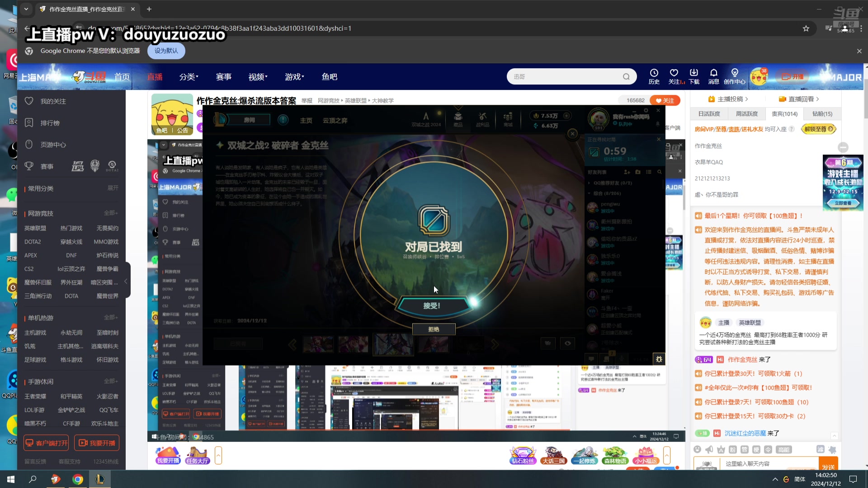Click the 令 icon in chat toolbar
This screenshot has height=488, width=868.
[x=768, y=449]
